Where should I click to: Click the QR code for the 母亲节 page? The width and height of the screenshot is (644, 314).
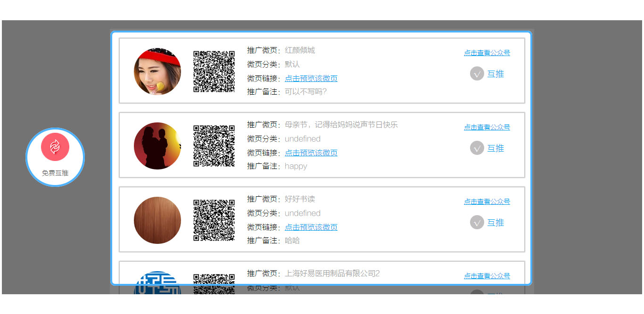coord(214,146)
